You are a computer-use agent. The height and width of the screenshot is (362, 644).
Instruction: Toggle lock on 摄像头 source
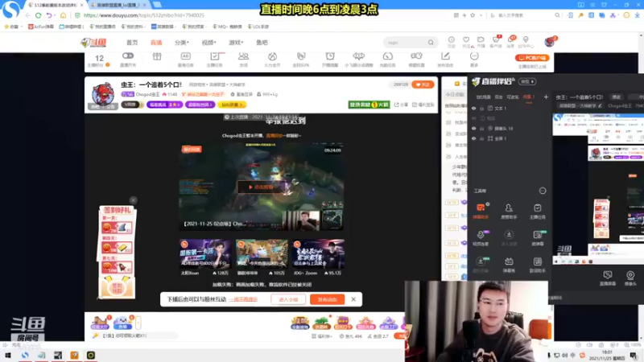click(481, 129)
